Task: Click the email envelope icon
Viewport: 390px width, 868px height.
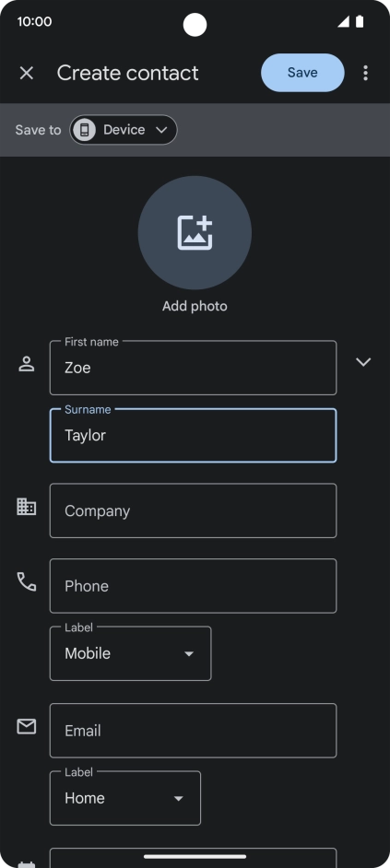Action: point(27,726)
